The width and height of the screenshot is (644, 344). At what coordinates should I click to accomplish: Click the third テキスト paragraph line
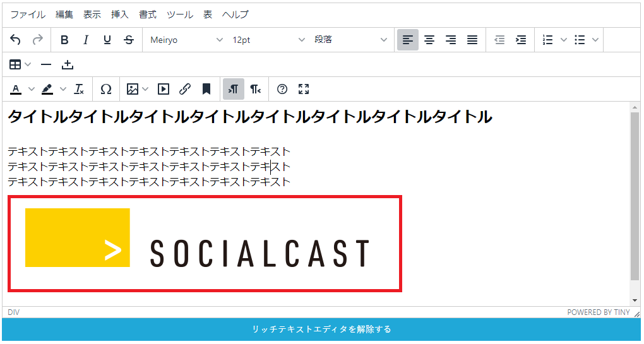pyautogui.click(x=149, y=181)
